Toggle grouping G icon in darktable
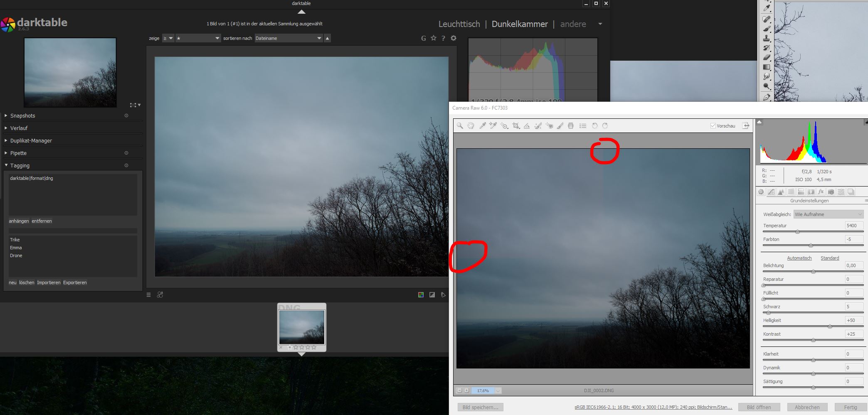 click(x=424, y=38)
